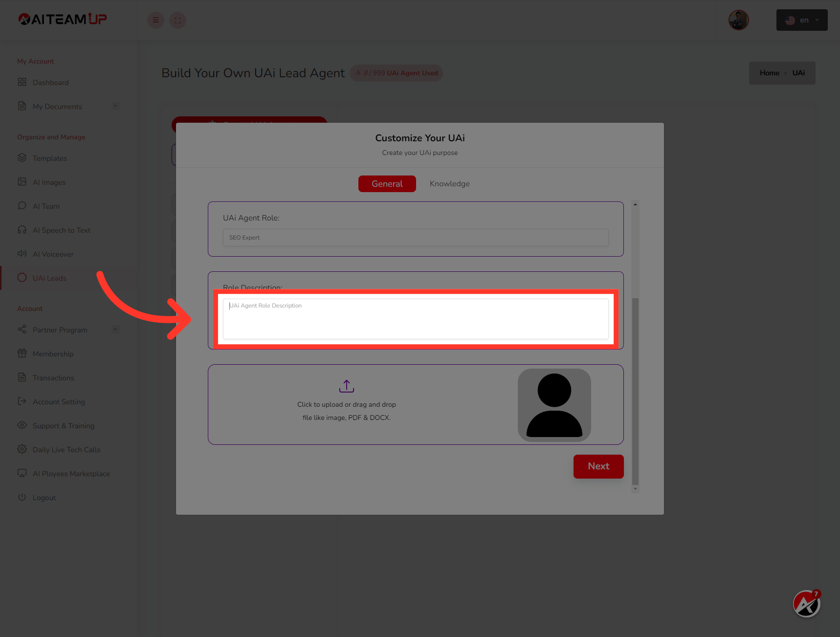Expand the My Documents submenu arrow

pyautogui.click(x=115, y=106)
